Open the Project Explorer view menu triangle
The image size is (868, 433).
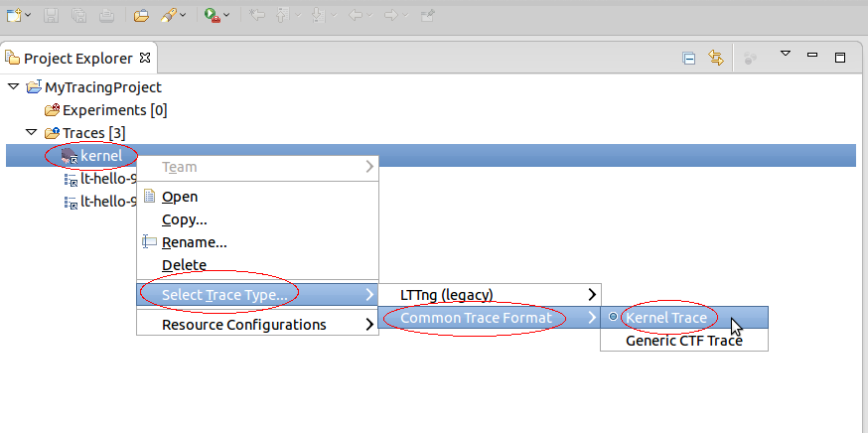coord(785,54)
